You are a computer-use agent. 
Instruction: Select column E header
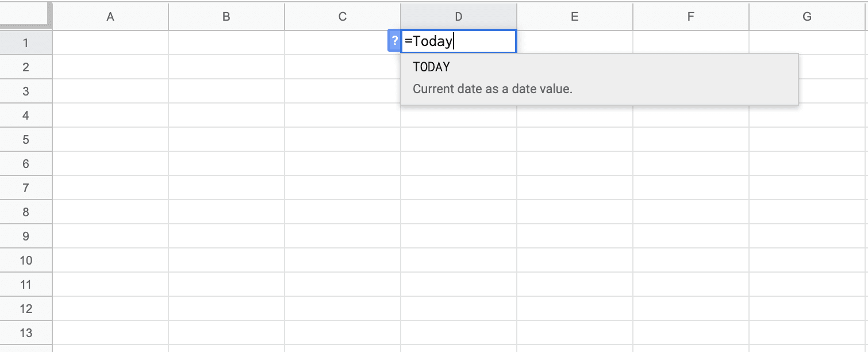coord(575,17)
